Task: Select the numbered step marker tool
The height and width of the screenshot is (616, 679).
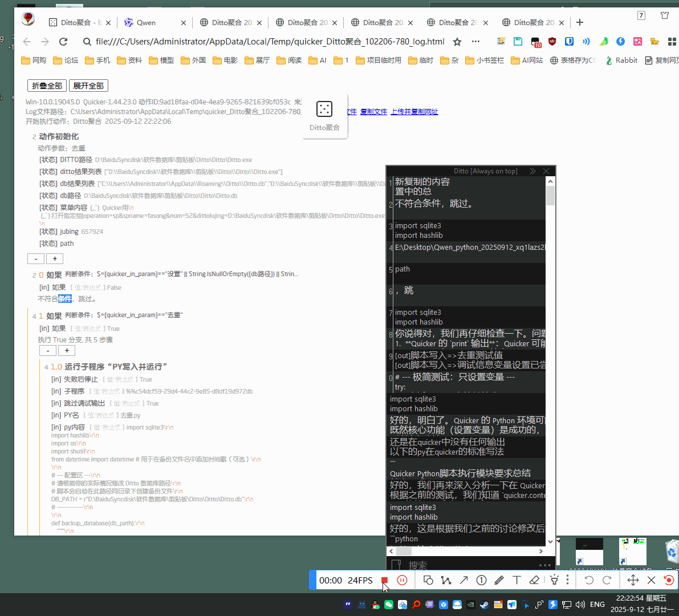Action: 482,581
